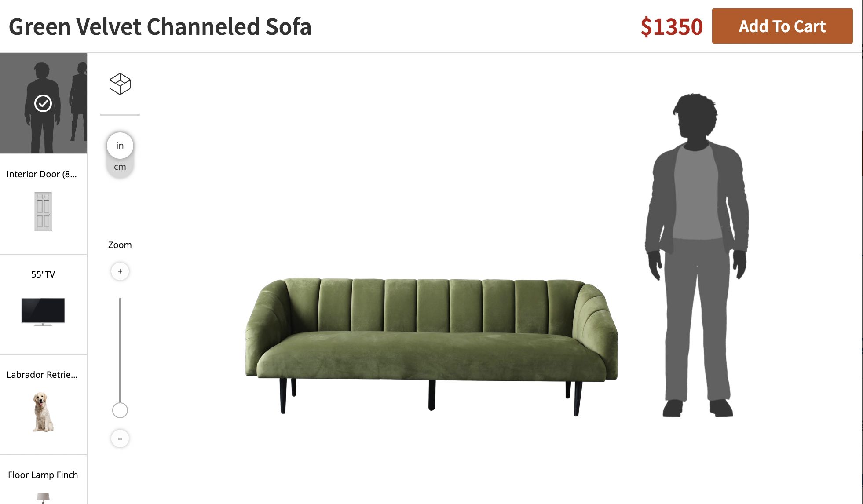Viewport: 863px width, 504px height.
Task: Add the sofa to cart
Action: pyautogui.click(x=782, y=26)
